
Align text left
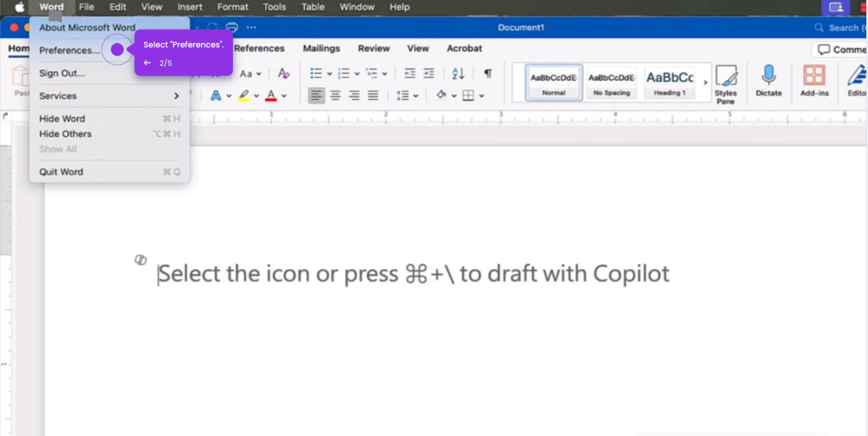click(x=317, y=96)
